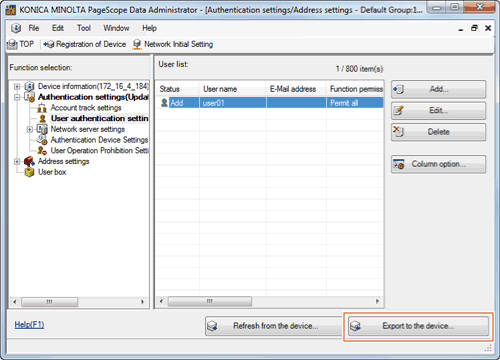Open the Tool menu

click(84, 28)
